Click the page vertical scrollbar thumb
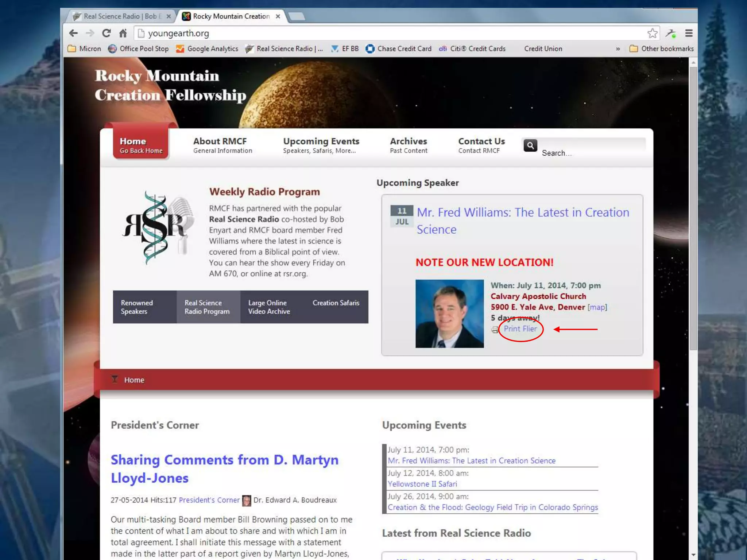747x560 pixels. pyautogui.click(x=693, y=208)
